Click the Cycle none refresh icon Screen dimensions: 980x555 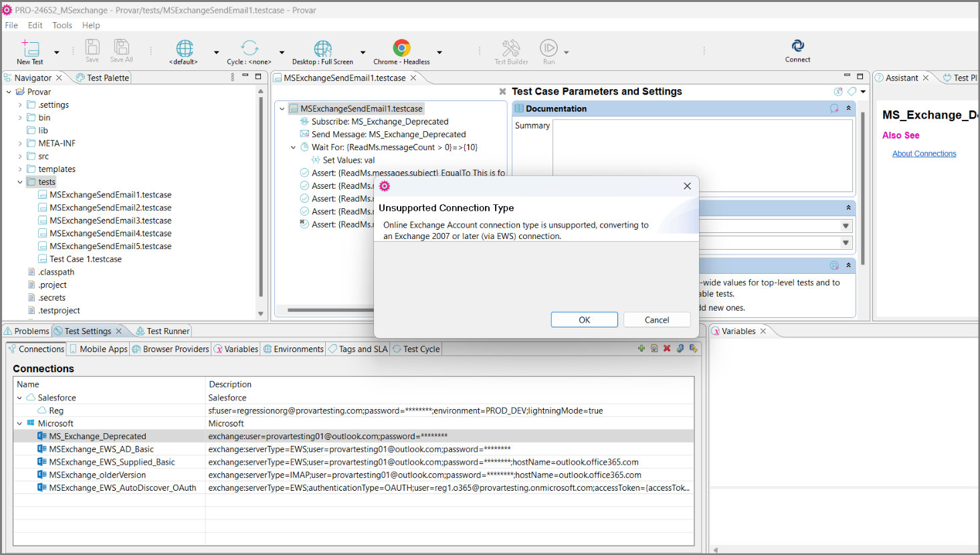[250, 48]
